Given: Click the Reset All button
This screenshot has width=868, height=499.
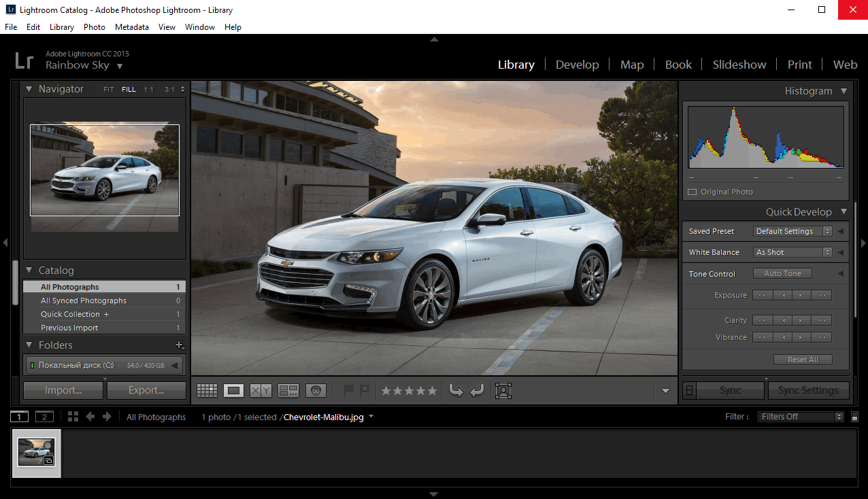Looking at the screenshot, I should tap(803, 360).
